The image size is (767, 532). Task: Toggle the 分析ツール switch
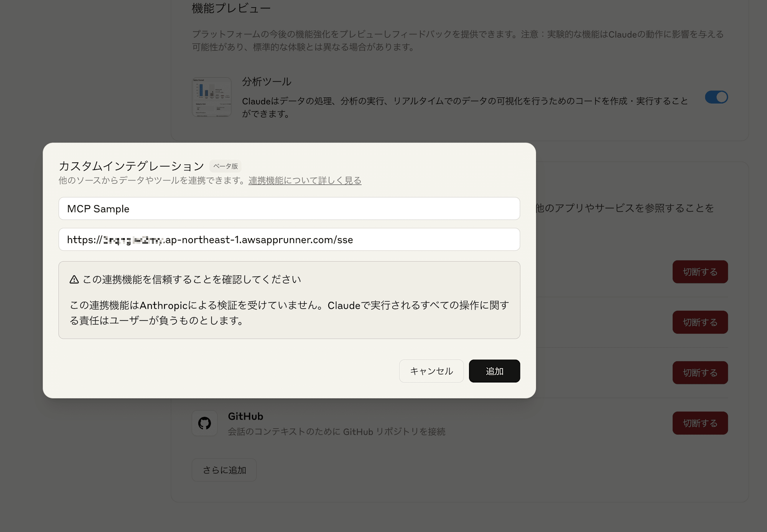[716, 97]
